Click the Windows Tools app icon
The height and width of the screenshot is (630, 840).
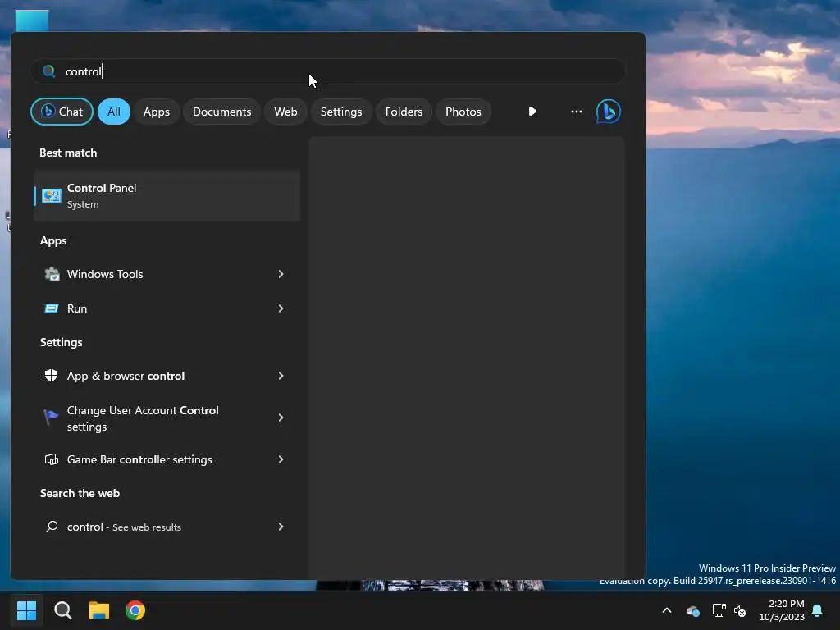pyautogui.click(x=52, y=274)
